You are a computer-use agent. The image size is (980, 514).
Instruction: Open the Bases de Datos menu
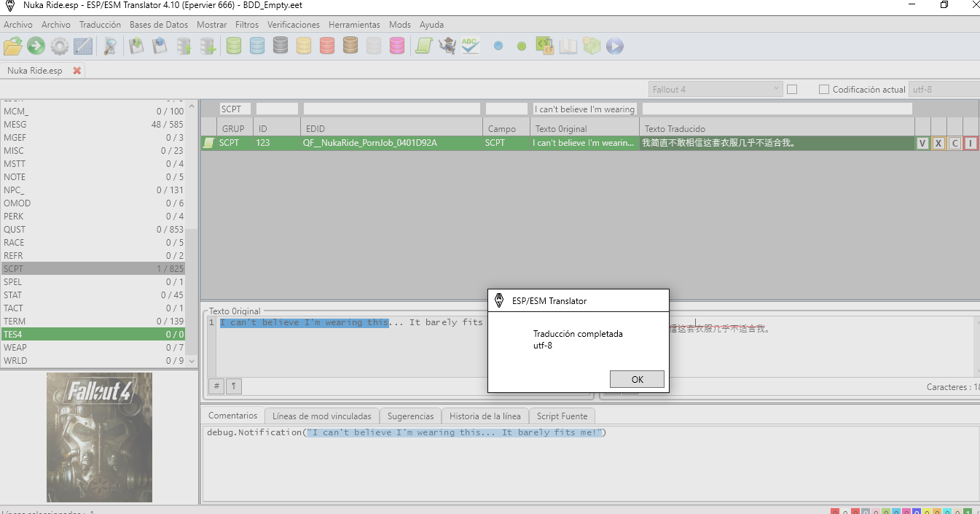tap(159, 25)
